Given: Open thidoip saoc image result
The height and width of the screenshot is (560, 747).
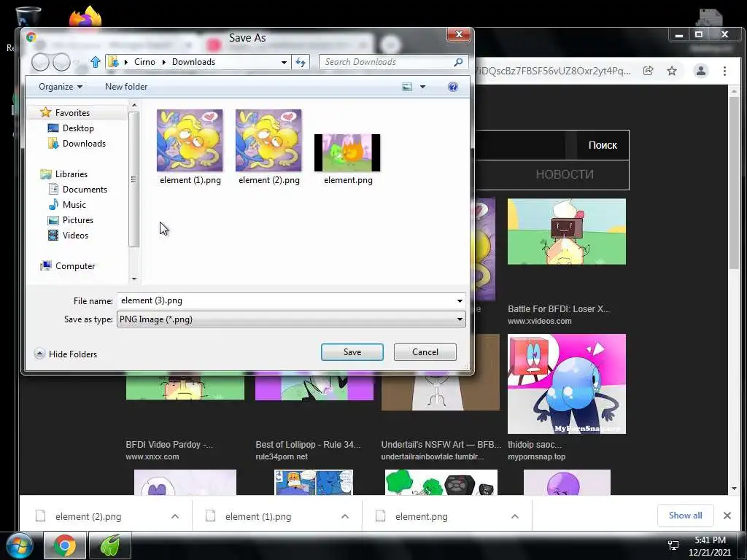Looking at the screenshot, I should pyautogui.click(x=566, y=384).
